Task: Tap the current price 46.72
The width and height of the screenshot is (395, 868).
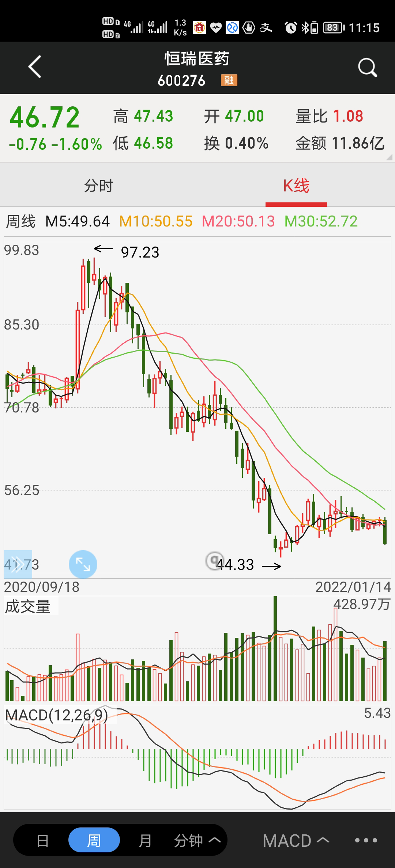Action: click(x=45, y=118)
